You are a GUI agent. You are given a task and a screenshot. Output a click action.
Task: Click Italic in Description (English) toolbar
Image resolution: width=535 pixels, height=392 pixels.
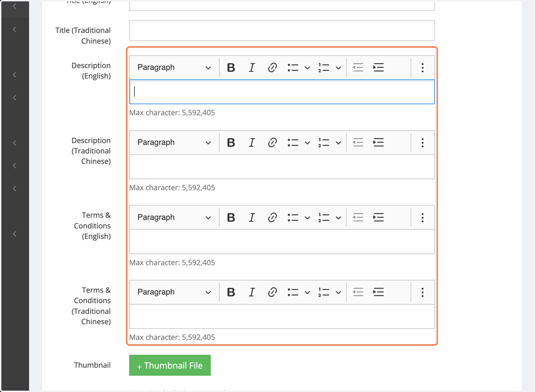[251, 68]
